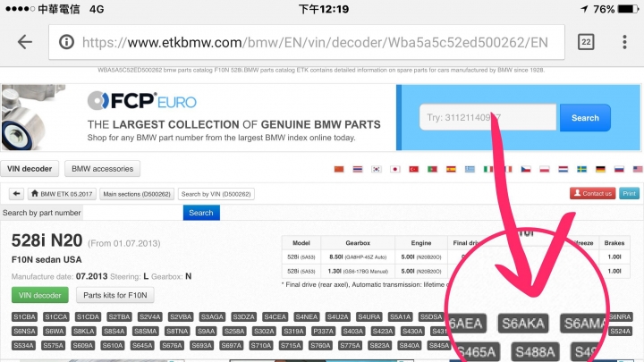Select option code S1CCA
Screen dimensions: 644x362
tap(56, 316)
